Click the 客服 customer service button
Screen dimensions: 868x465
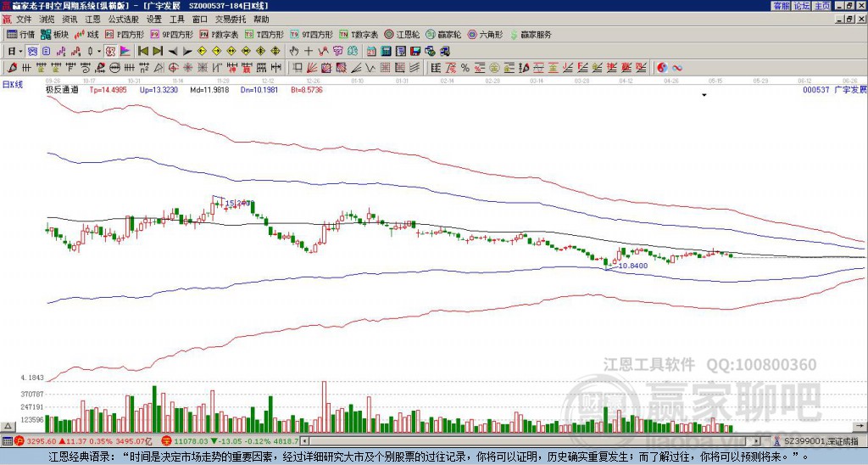pos(781,6)
